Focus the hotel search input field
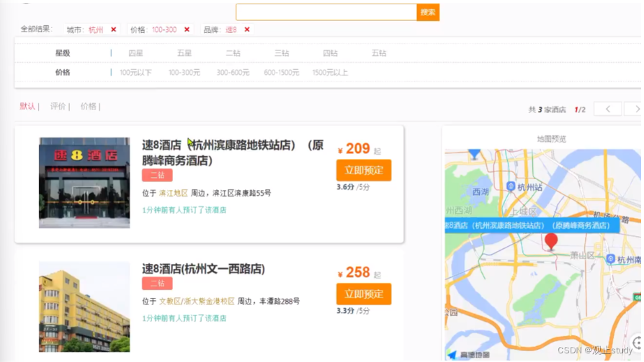 point(326,12)
